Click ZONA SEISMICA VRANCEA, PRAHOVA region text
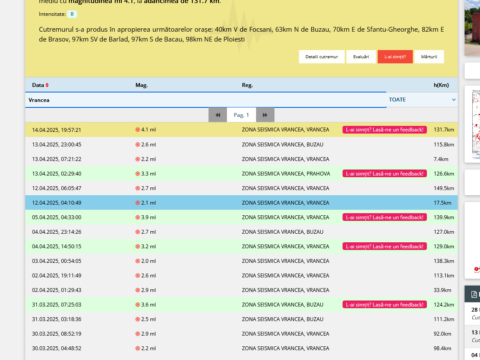480x360 pixels. click(x=286, y=174)
